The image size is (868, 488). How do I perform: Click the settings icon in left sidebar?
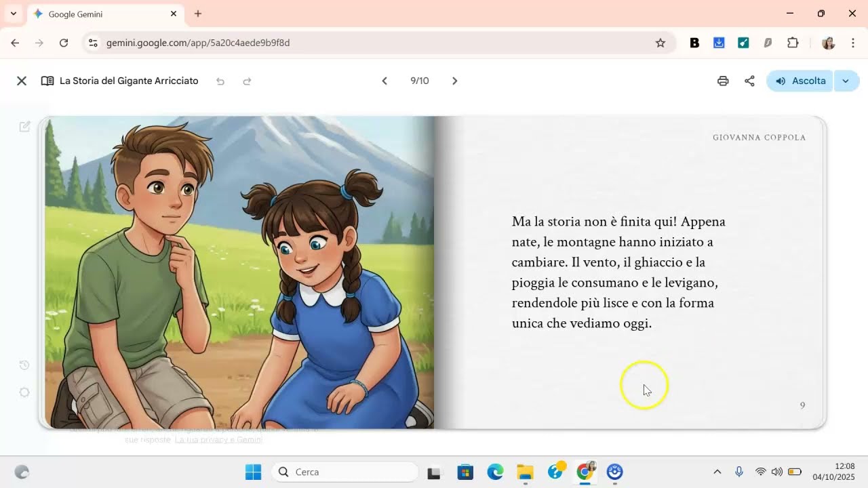tap(24, 392)
